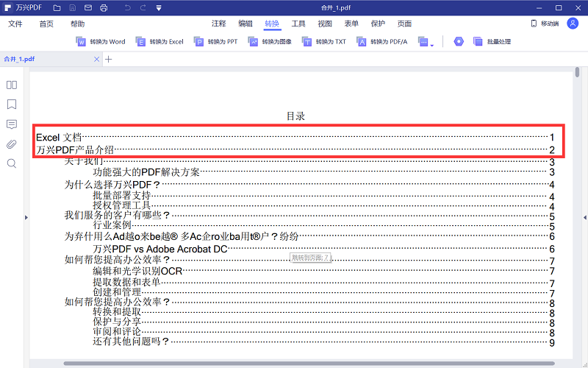588x368 pixels.
Task: Select 转换为 PPT in the toolbar
Action: 216,42
